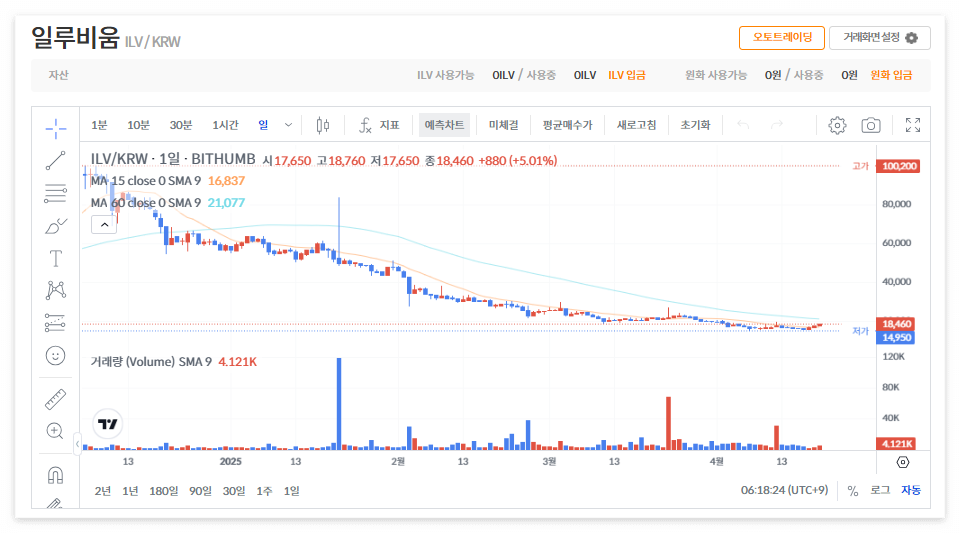
Task: Select the trend line drawing tool
Action: (56, 161)
